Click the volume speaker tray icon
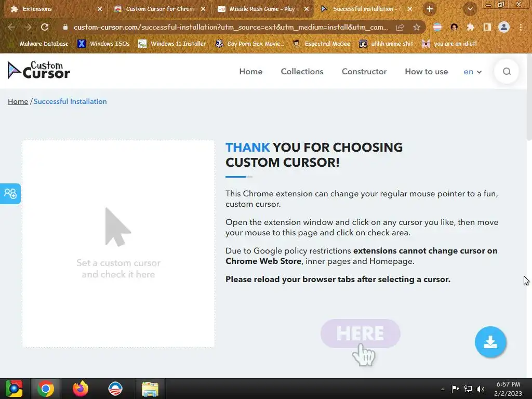 click(x=481, y=389)
